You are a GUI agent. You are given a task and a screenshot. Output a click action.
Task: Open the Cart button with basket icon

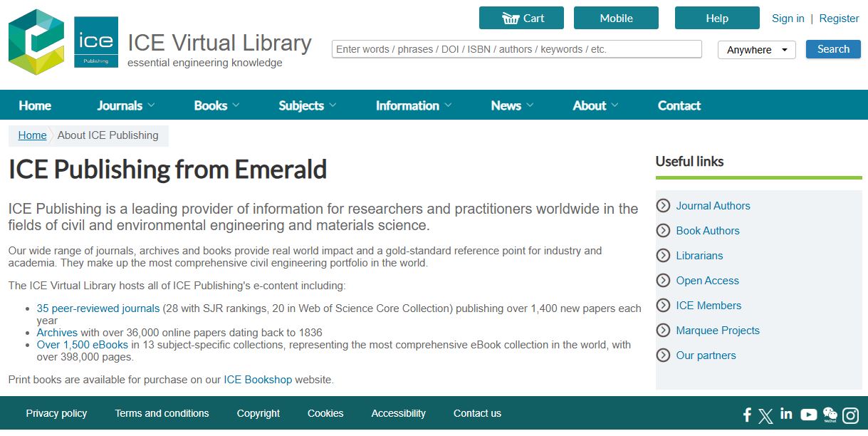[521, 19]
